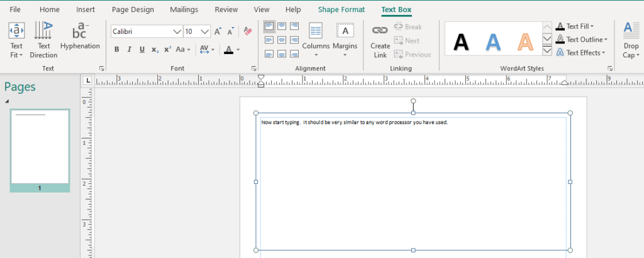Open the Text Effects menu
Image resolution: width=644 pixels, height=258 pixels.
pyautogui.click(x=603, y=53)
